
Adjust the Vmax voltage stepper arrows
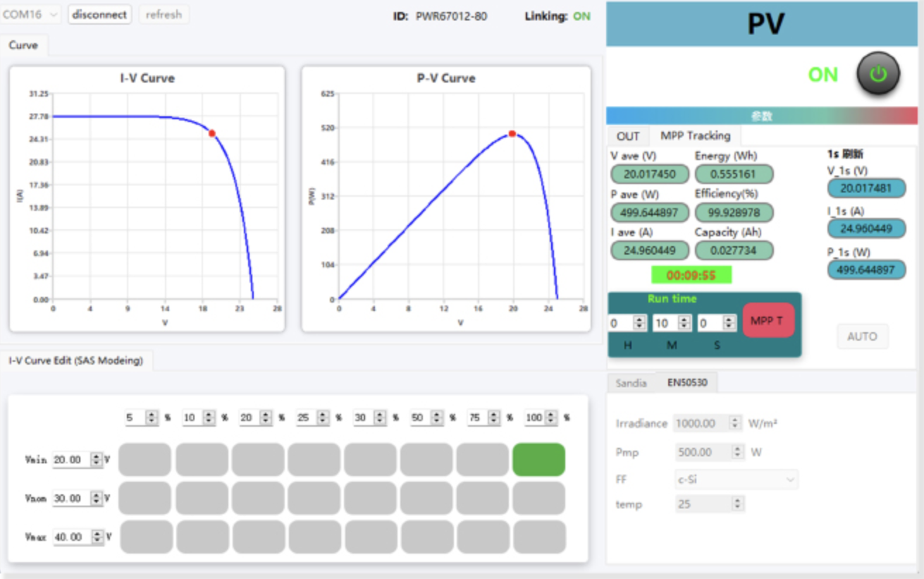click(x=97, y=537)
